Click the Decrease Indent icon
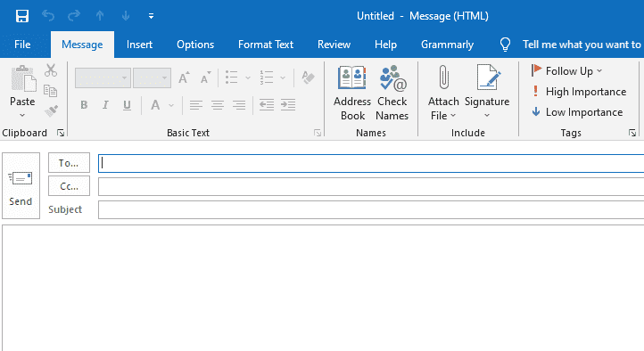 point(267,105)
